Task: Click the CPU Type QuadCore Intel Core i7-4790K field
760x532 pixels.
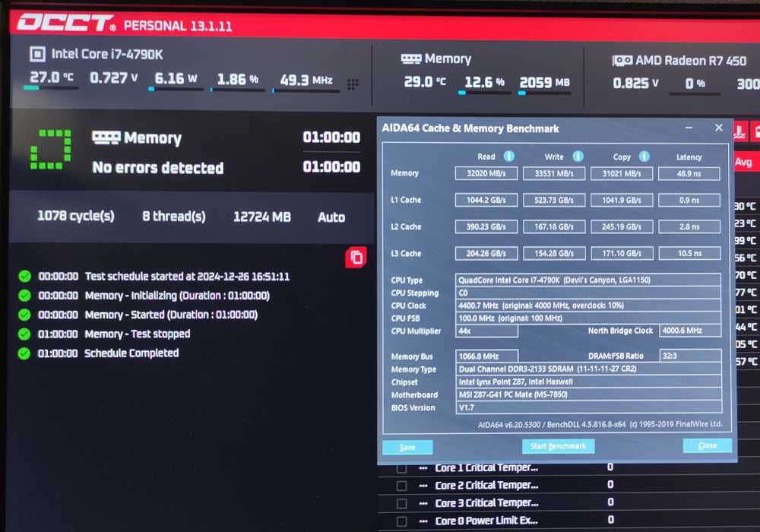Action: click(588, 280)
